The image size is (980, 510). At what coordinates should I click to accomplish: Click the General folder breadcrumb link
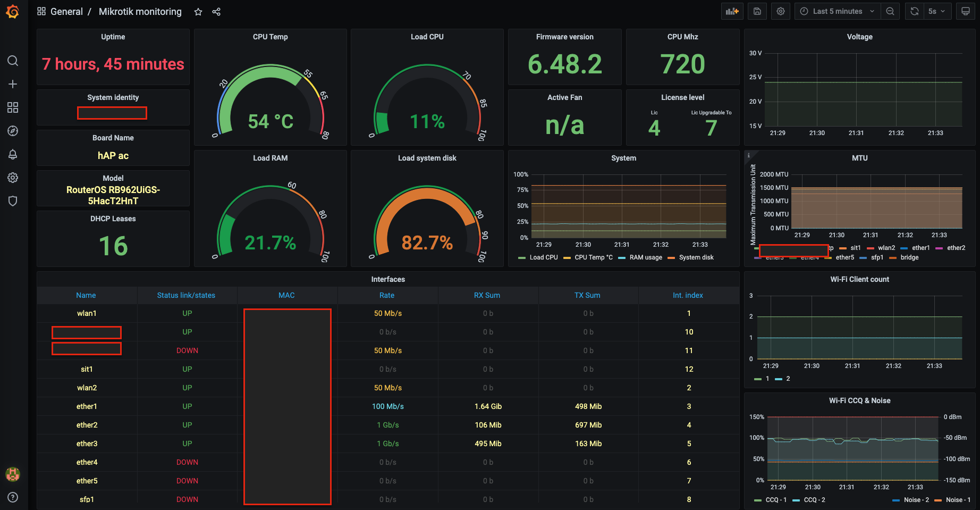pyautogui.click(x=66, y=12)
